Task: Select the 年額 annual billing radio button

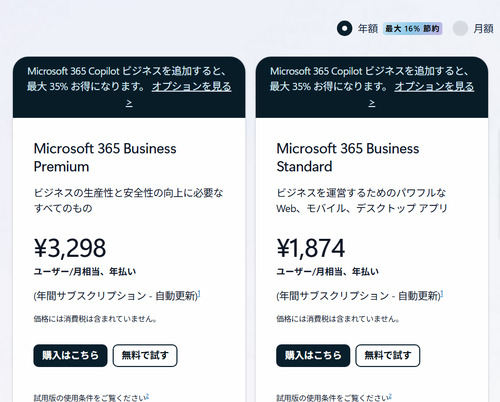Action: (x=344, y=28)
